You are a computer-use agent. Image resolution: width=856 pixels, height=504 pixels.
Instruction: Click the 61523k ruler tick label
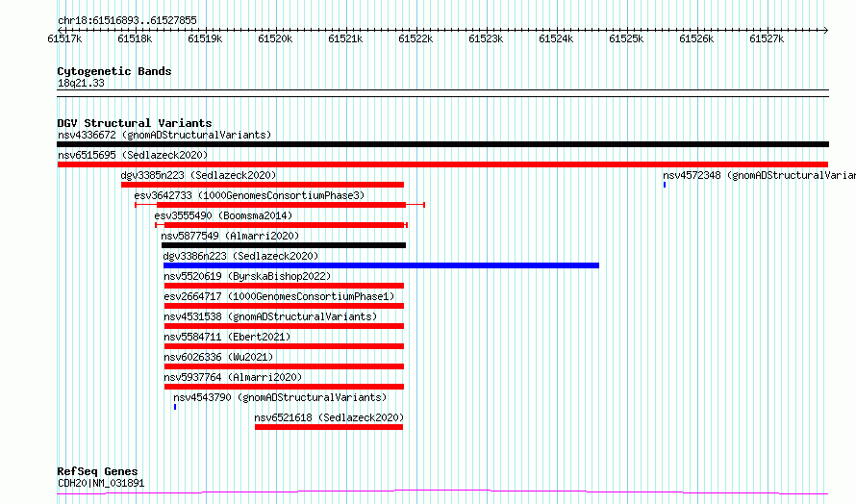486,39
